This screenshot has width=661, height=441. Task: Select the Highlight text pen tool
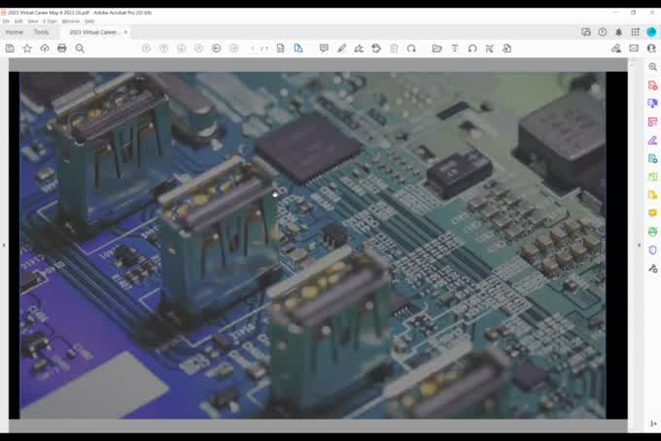(341, 48)
